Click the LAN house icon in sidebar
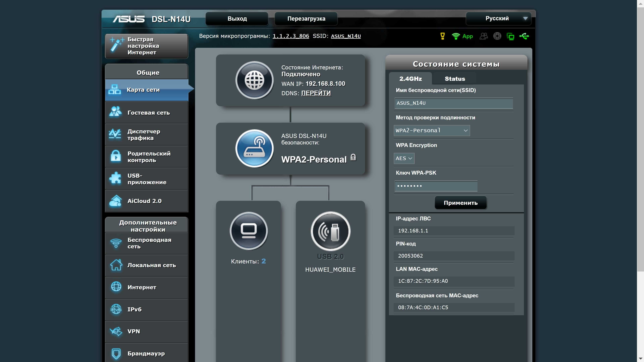The width and height of the screenshot is (644, 362). 116,265
